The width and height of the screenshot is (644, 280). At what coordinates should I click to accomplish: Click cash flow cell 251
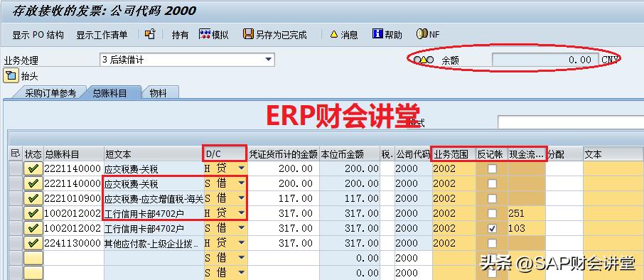click(x=527, y=213)
